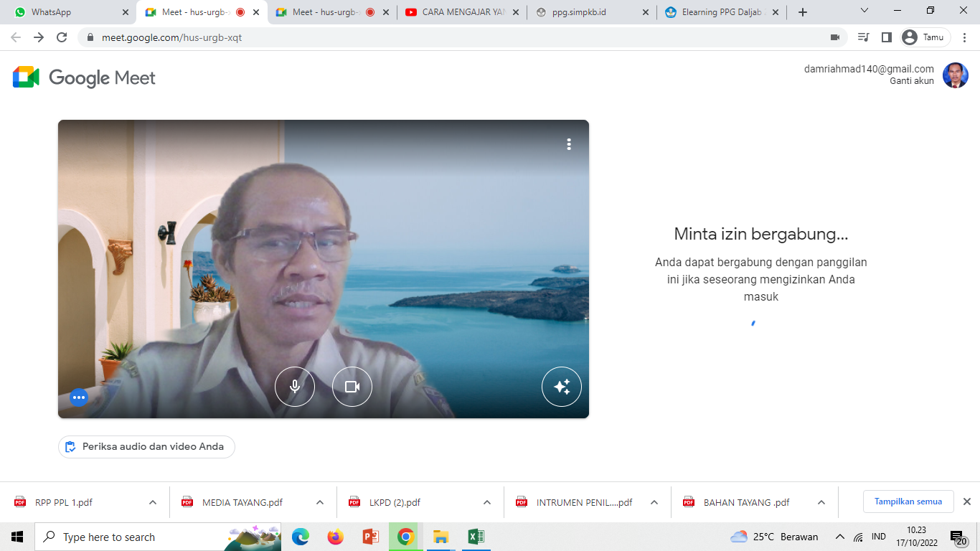Expand options for MEDIA TAYANG.pdf

[320, 502]
